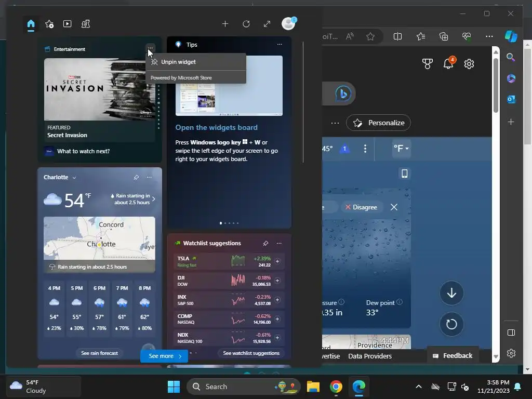
Task: Select the 6 PM hourly forecast
Action: (x=99, y=308)
